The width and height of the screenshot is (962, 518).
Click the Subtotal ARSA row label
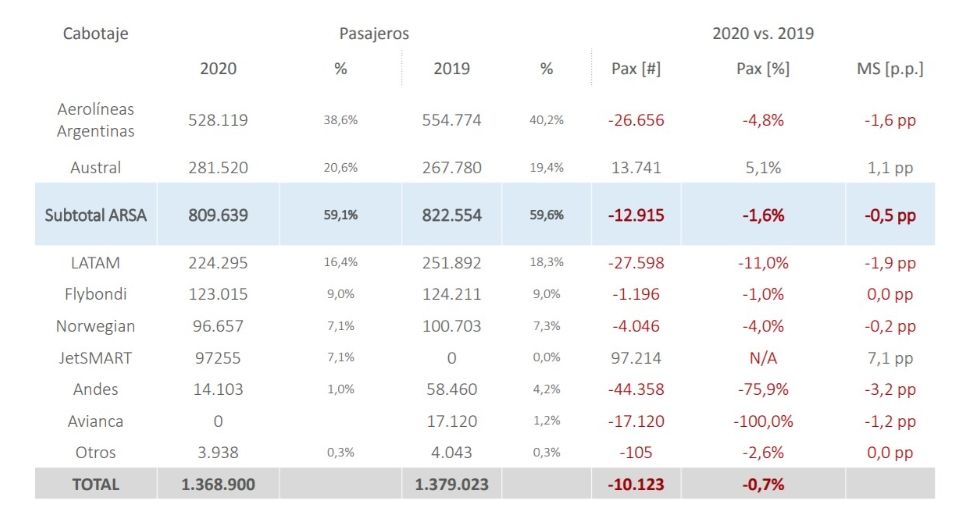[95, 215]
